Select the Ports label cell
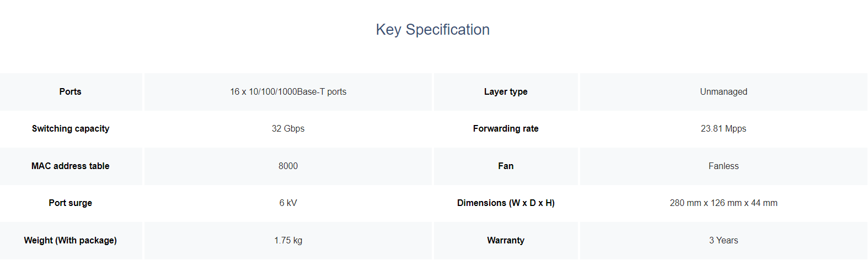This screenshot has width=868, height=266. pyautogui.click(x=71, y=92)
